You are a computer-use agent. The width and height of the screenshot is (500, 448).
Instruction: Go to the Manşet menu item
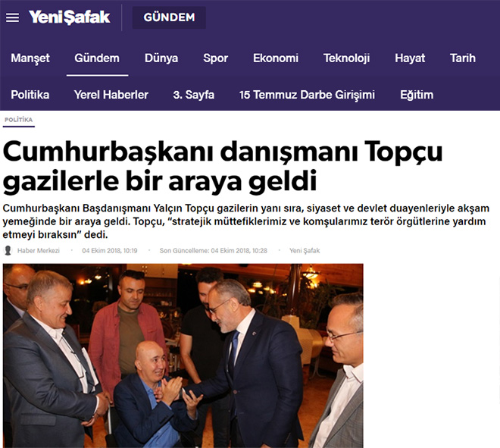(30, 58)
